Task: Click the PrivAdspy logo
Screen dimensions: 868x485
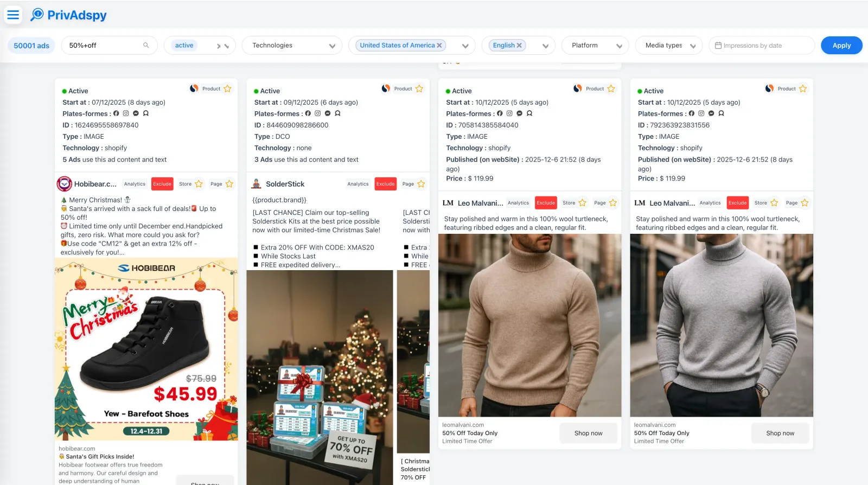Action: click(68, 15)
